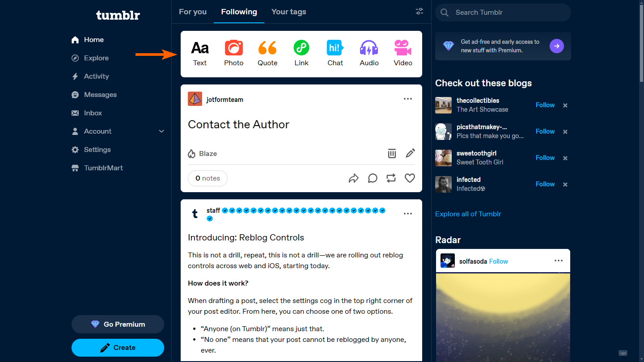Open Messages in the sidebar

click(x=94, y=95)
